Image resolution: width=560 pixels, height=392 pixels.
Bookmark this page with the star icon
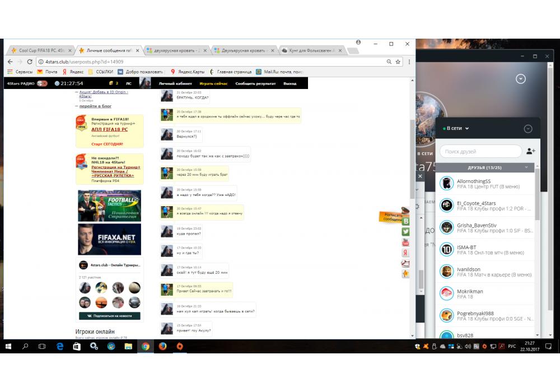click(x=398, y=62)
